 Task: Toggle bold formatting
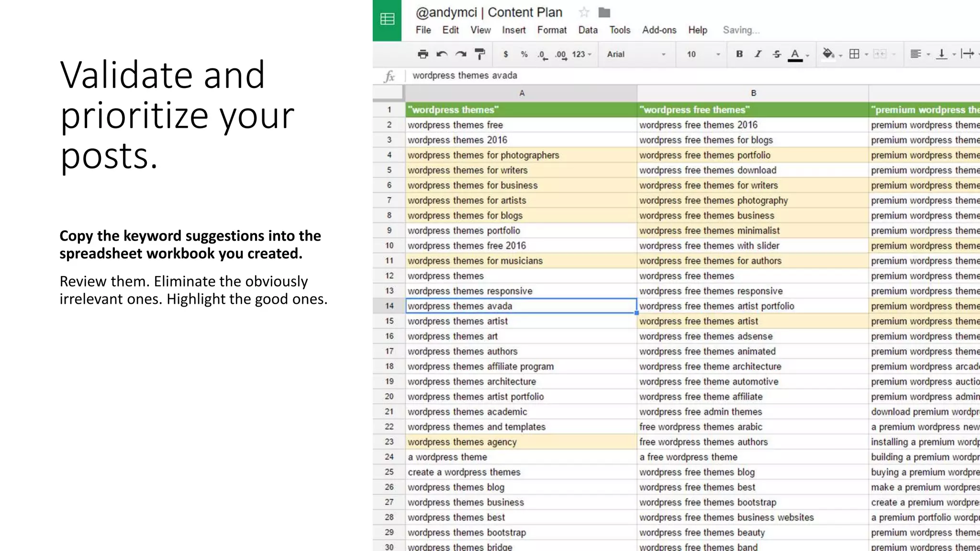pos(739,54)
